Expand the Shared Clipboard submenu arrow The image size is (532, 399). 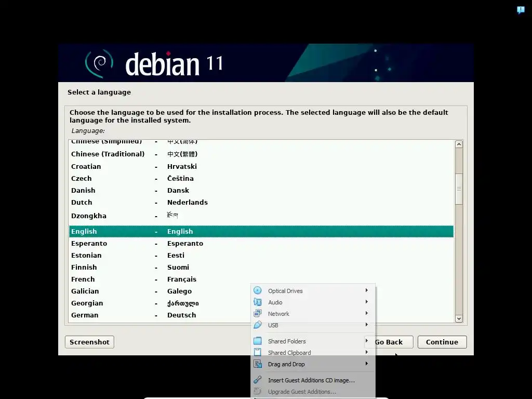click(x=366, y=352)
